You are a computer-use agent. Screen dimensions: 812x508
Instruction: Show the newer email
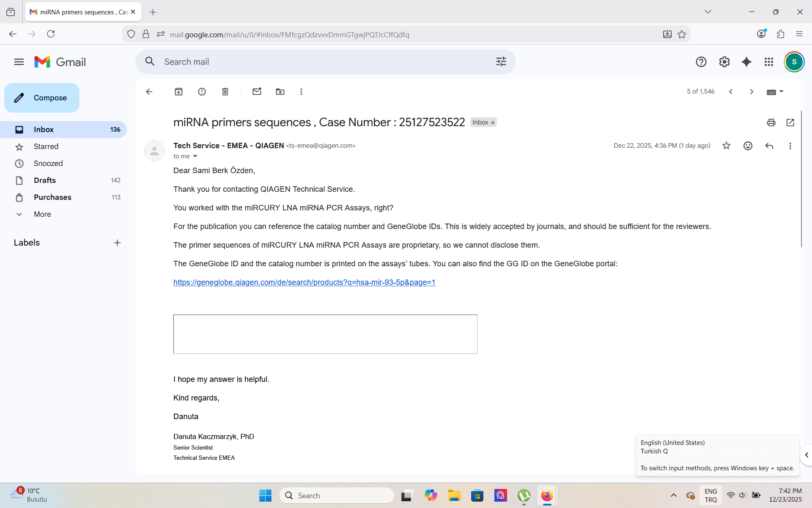click(x=730, y=91)
